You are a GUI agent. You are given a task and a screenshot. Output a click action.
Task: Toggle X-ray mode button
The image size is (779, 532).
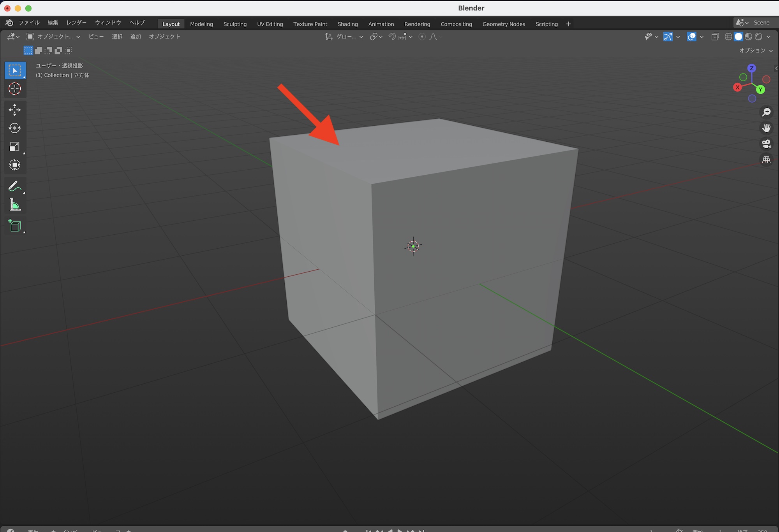coord(715,37)
